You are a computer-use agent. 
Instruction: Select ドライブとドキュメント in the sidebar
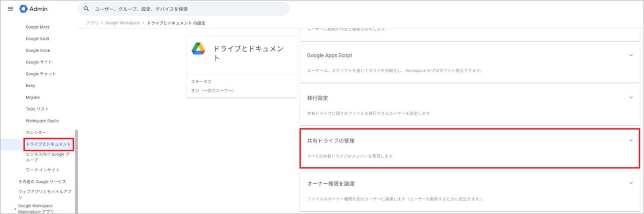click(49, 144)
